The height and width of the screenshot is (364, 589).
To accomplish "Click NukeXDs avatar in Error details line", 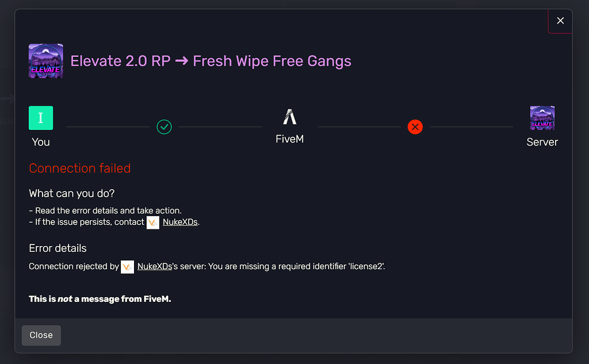I will [x=128, y=267].
